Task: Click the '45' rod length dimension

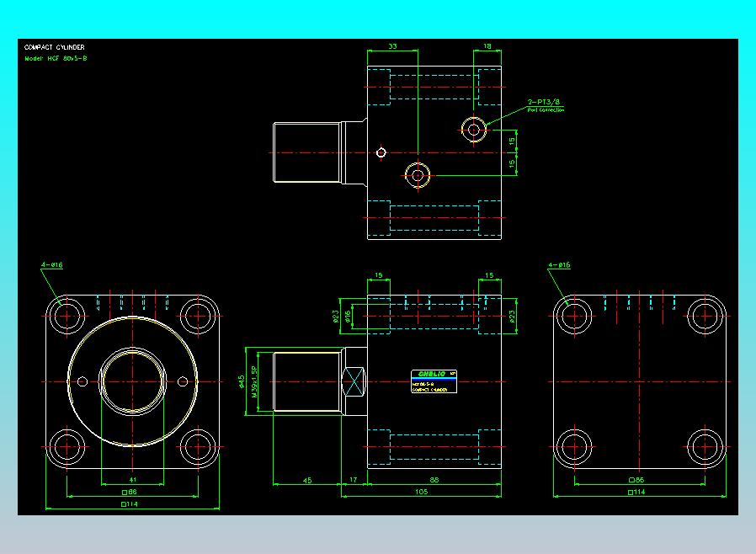Action: 307,480
